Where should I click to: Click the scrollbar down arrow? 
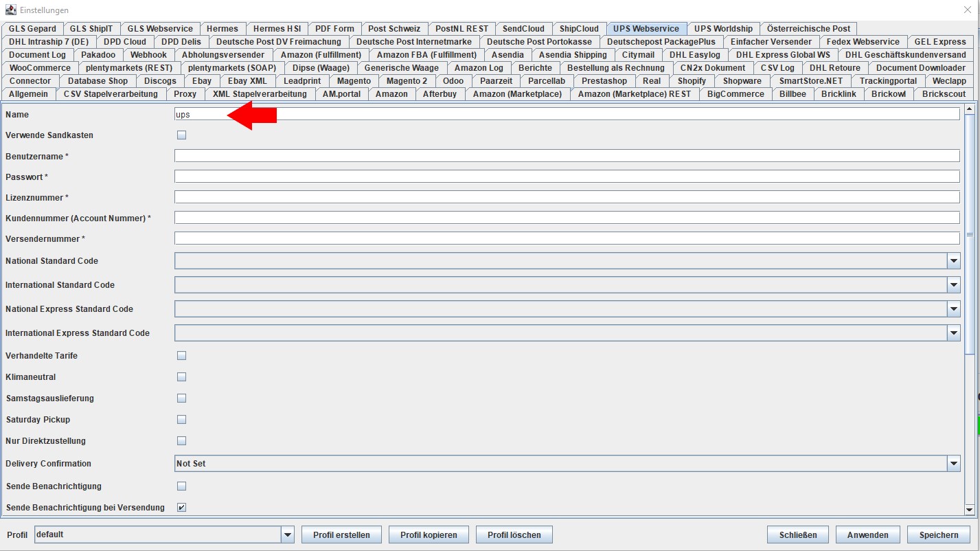(x=970, y=509)
